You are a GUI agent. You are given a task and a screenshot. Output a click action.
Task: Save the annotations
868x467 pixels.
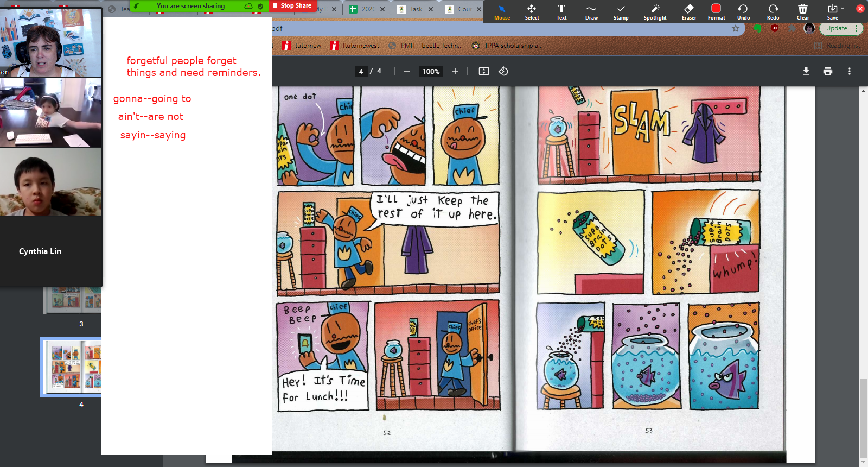(x=832, y=11)
